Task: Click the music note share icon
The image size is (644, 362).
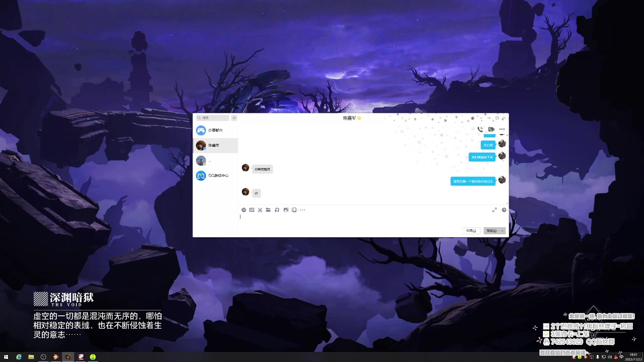Action: (277, 210)
